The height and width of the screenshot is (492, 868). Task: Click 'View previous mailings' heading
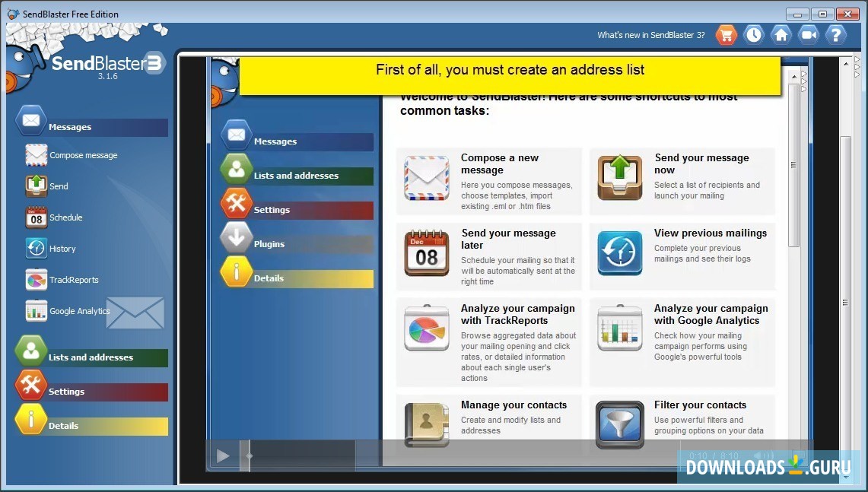point(711,233)
